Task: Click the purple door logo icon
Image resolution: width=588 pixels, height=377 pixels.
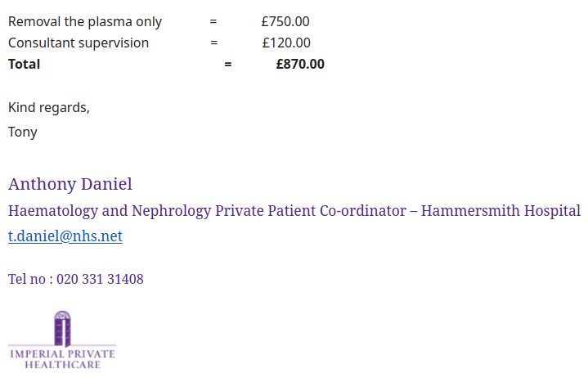Action: [62, 329]
